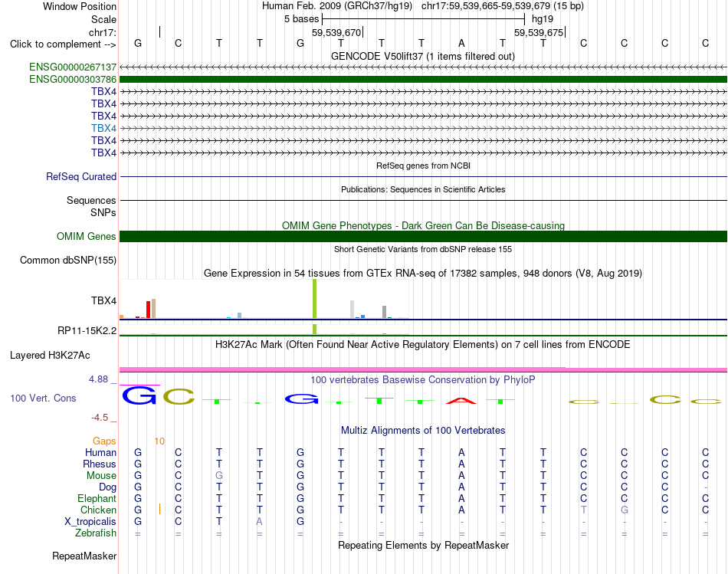
Task: Click the dark green OMIM Genes bar
Action: [x=423, y=236]
